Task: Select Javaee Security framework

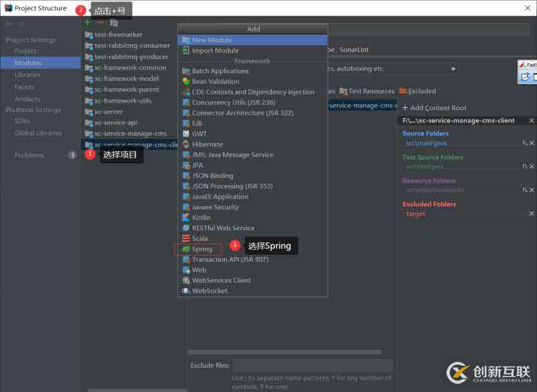Action: [252, 207]
